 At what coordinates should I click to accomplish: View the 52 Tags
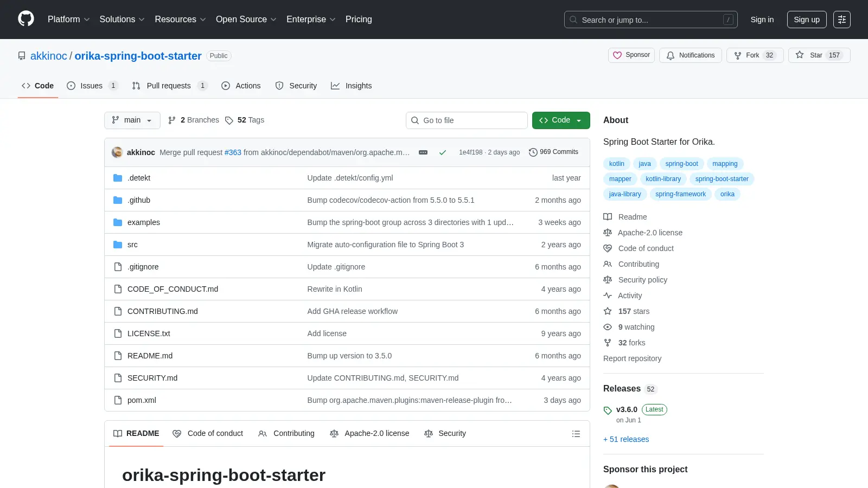pos(245,120)
